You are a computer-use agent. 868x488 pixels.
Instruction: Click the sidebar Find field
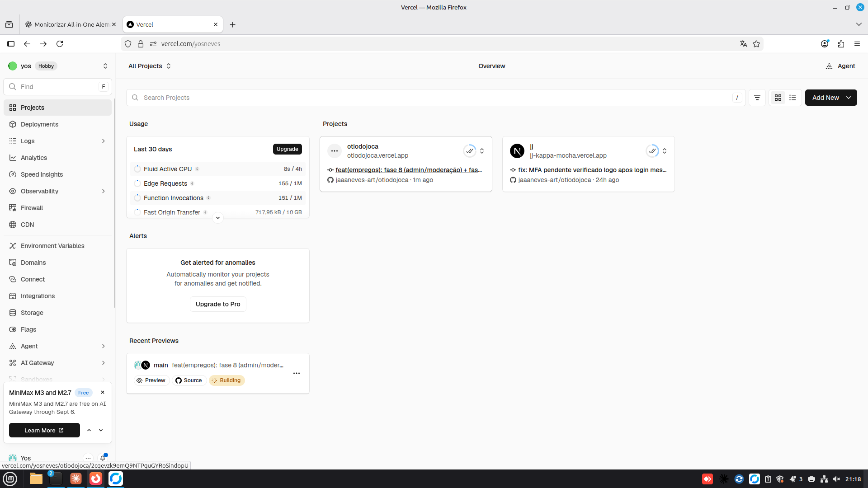[58, 87]
